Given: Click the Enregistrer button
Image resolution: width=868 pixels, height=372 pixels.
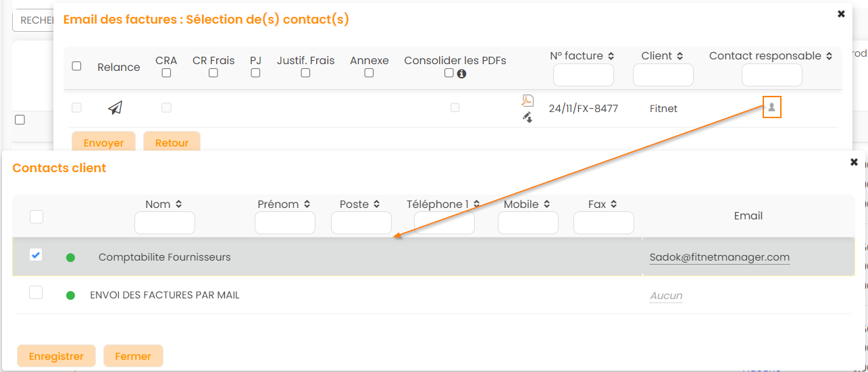Looking at the screenshot, I should [56, 356].
